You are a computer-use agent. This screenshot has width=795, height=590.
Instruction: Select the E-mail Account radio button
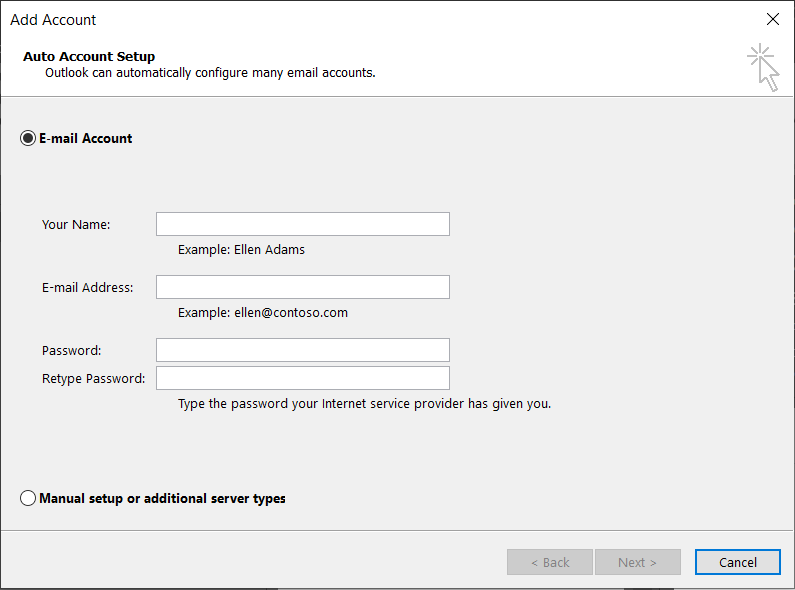[x=28, y=138]
